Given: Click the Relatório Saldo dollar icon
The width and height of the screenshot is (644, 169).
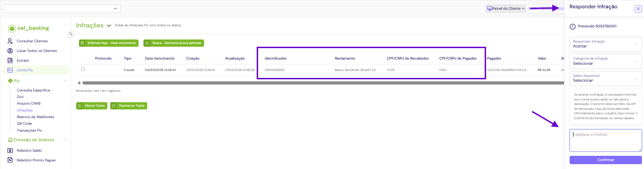Looking at the screenshot, I should pyautogui.click(x=10, y=150).
